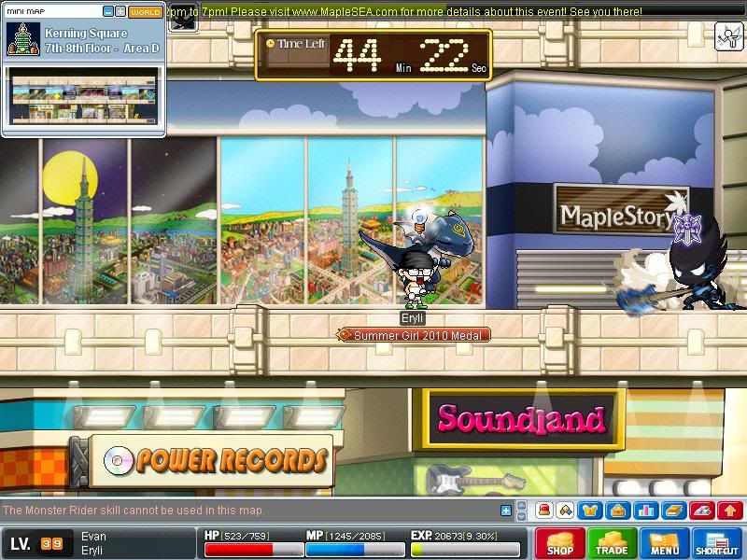Click the HP gauge bar
This screenshot has width=747, height=560.
(x=253, y=550)
